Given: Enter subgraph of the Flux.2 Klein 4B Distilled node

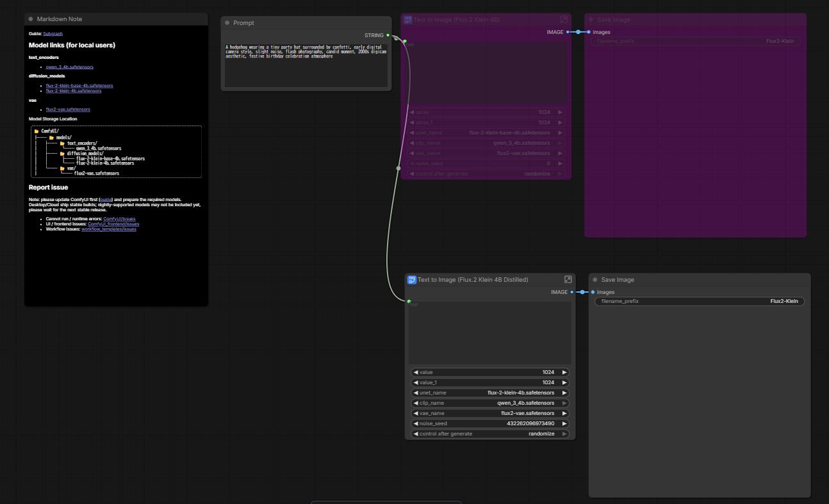Looking at the screenshot, I should (x=568, y=280).
